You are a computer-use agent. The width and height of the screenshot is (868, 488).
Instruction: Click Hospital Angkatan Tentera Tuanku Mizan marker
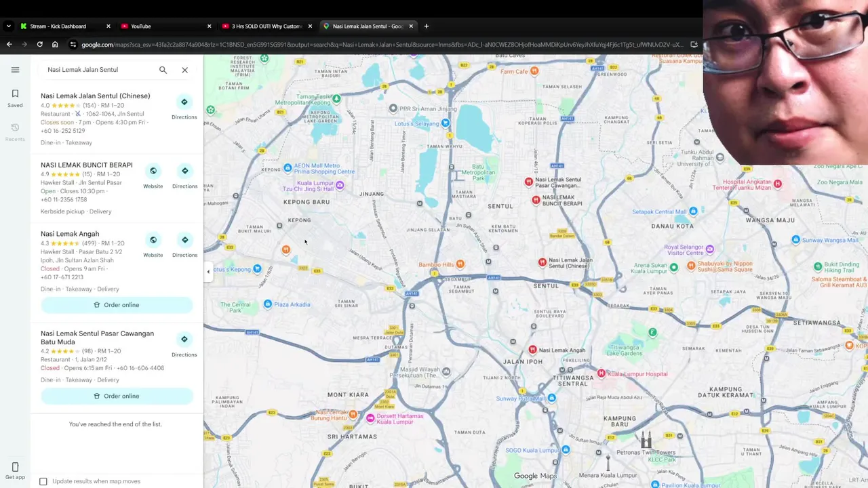tap(778, 184)
